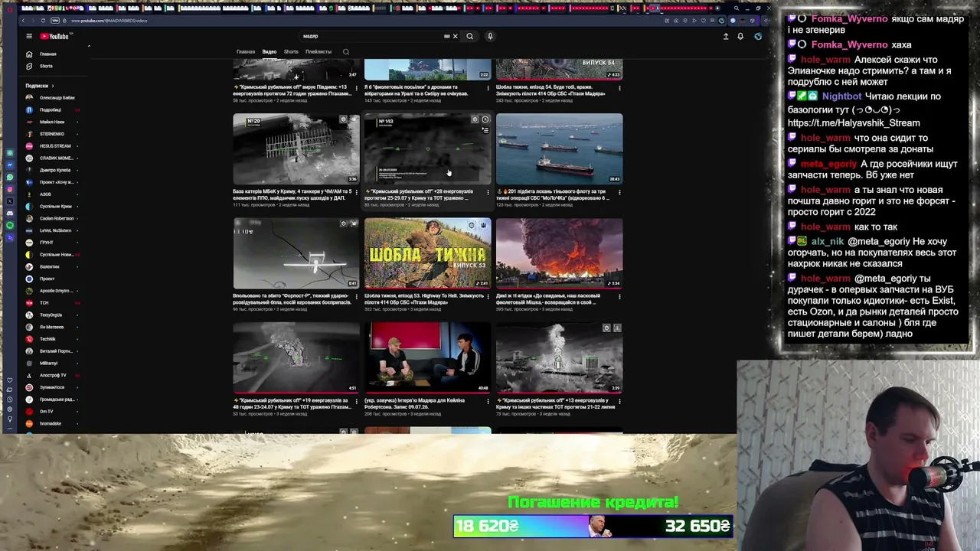
Task: Open the №143 Кримський рубильник +28 thumbnail
Action: 428,148
